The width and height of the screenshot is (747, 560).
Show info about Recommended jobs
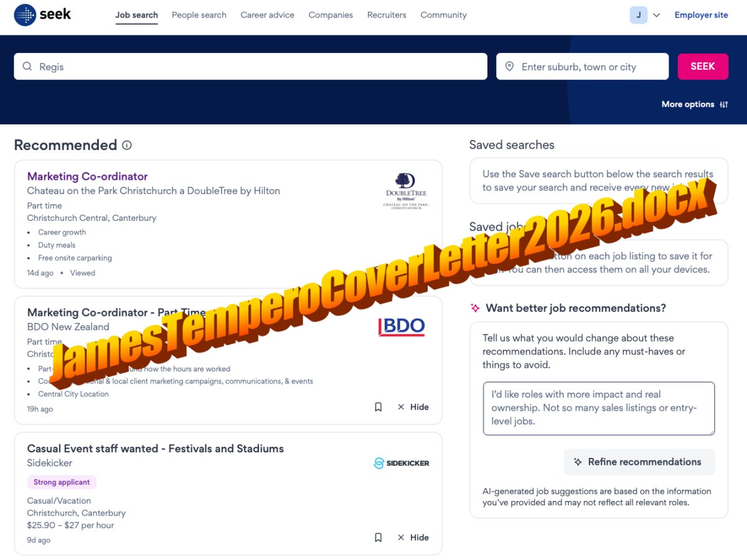127,146
